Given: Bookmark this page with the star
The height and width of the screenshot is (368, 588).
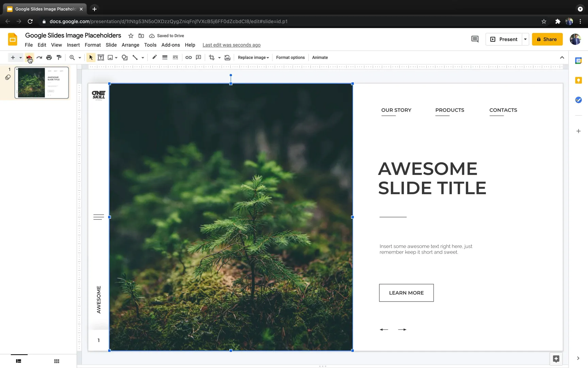Looking at the screenshot, I should [x=544, y=21].
